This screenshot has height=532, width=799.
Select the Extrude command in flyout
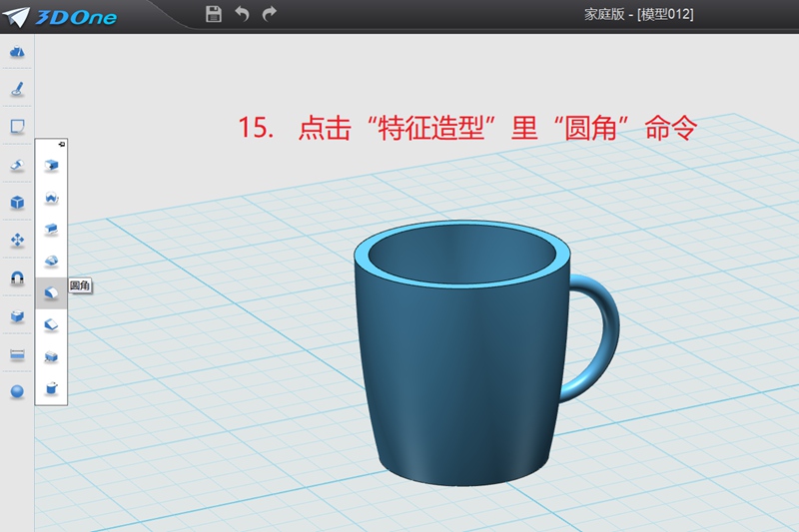tap(51, 165)
